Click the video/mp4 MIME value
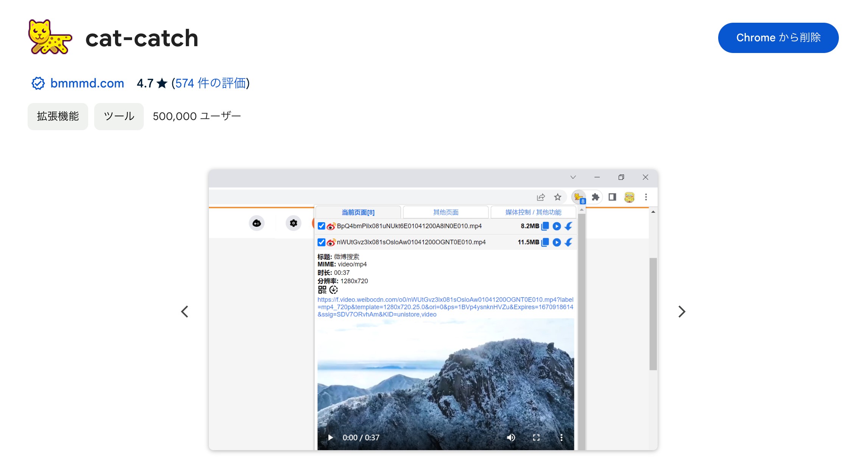Image resolution: width=868 pixels, height=474 pixels. point(352,264)
